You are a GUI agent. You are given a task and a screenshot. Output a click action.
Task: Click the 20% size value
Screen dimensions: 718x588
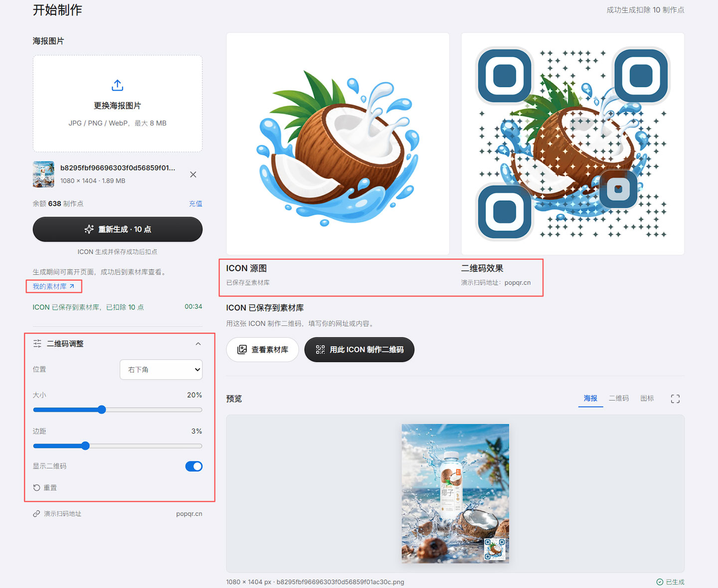click(194, 395)
